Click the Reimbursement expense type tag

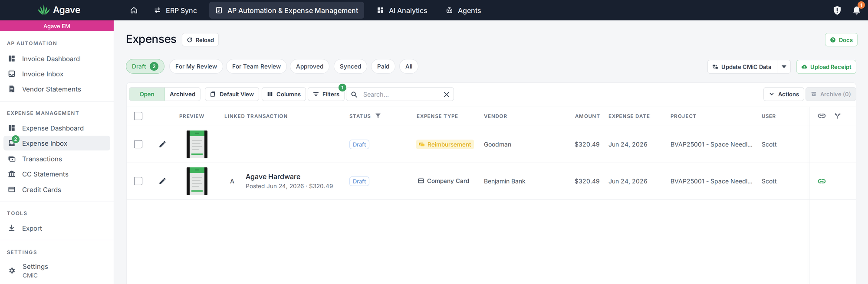tap(445, 144)
